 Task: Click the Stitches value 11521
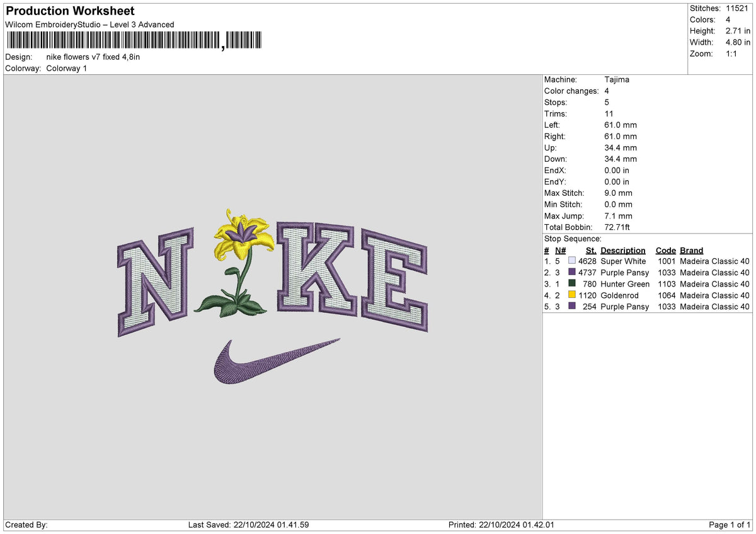(738, 8)
